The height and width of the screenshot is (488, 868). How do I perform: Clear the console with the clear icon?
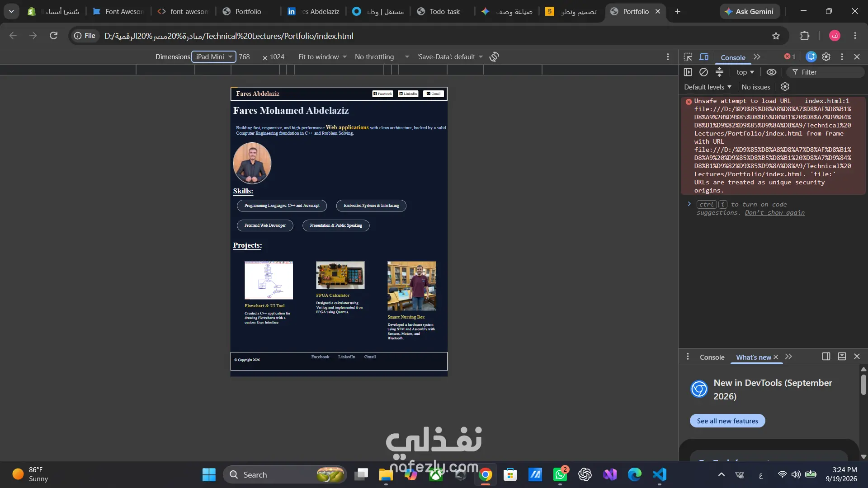(703, 72)
